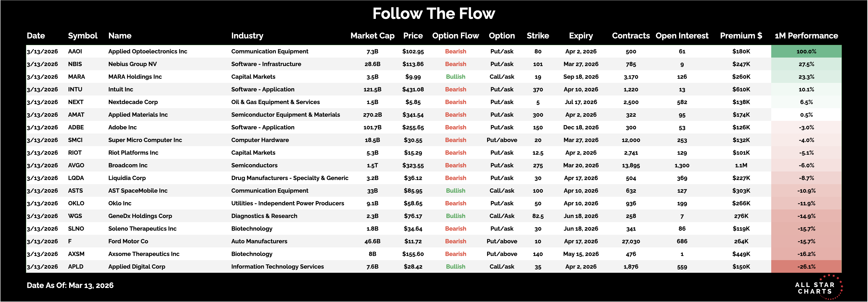Select the APLD ticker symbol
The height and width of the screenshot is (302, 868).
75,267
